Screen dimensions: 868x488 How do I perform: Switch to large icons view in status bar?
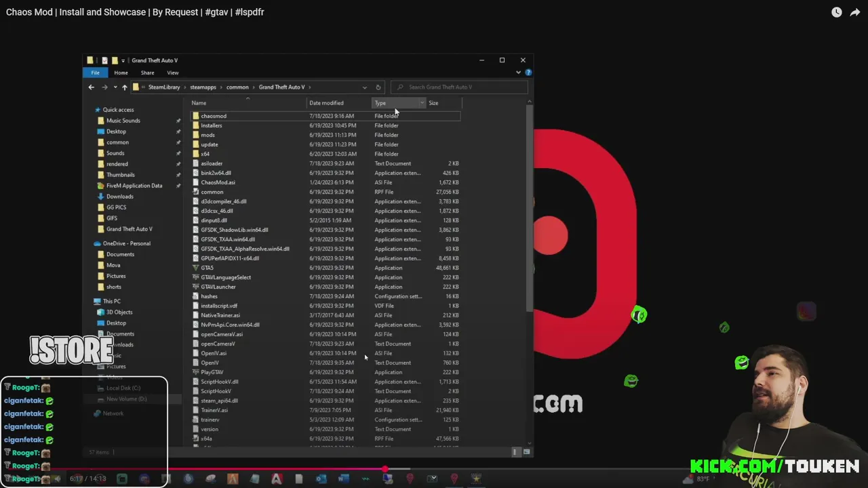point(526,451)
